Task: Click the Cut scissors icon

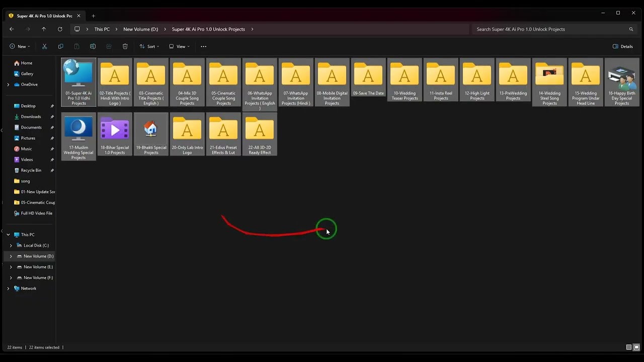Action: (44, 46)
